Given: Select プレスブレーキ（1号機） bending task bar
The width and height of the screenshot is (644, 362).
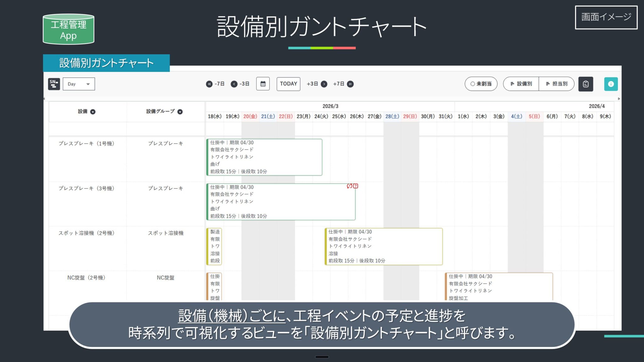Looking at the screenshot, I should coord(264,157).
